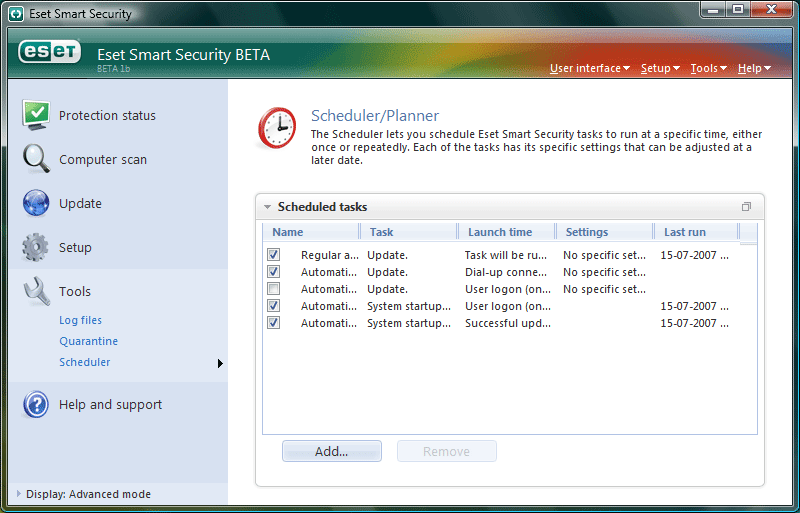Open Computer scan magnifier icon
The image size is (800, 513).
click(36, 159)
